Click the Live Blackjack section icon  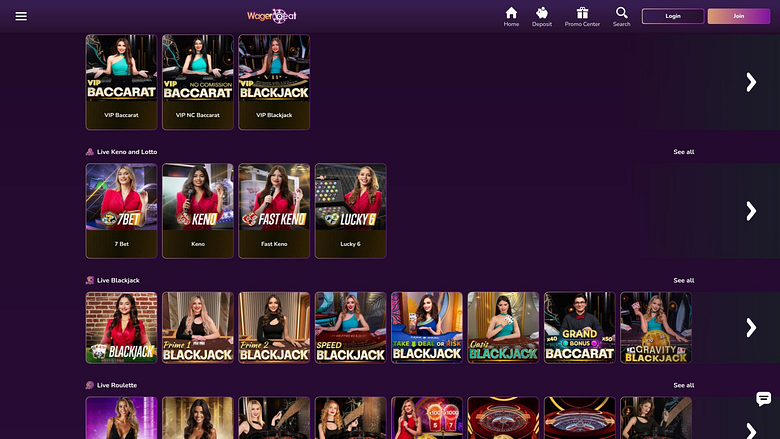point(90,280)
